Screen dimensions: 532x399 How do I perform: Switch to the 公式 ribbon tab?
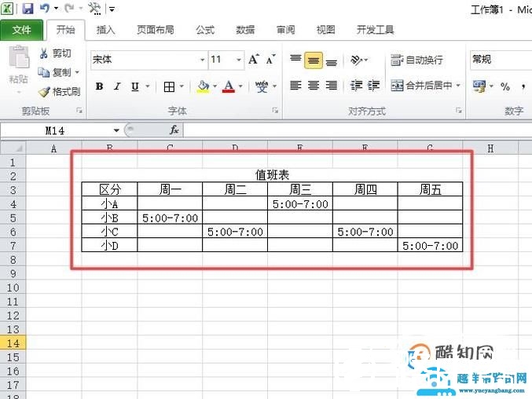pos(205,30)
